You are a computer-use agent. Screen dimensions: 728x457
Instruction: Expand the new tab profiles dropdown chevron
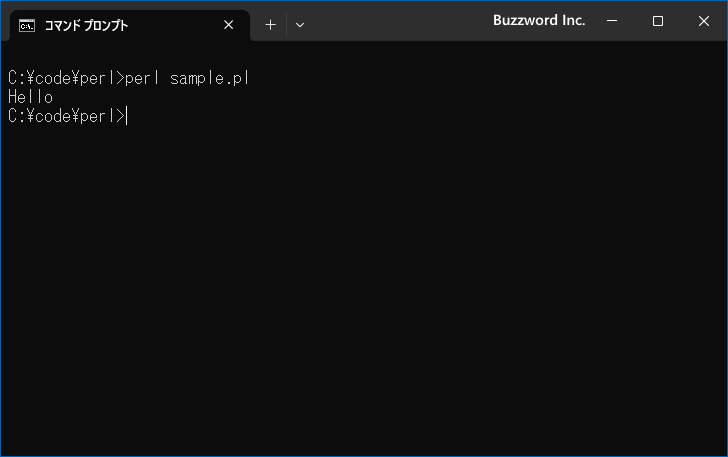[300, 25]
